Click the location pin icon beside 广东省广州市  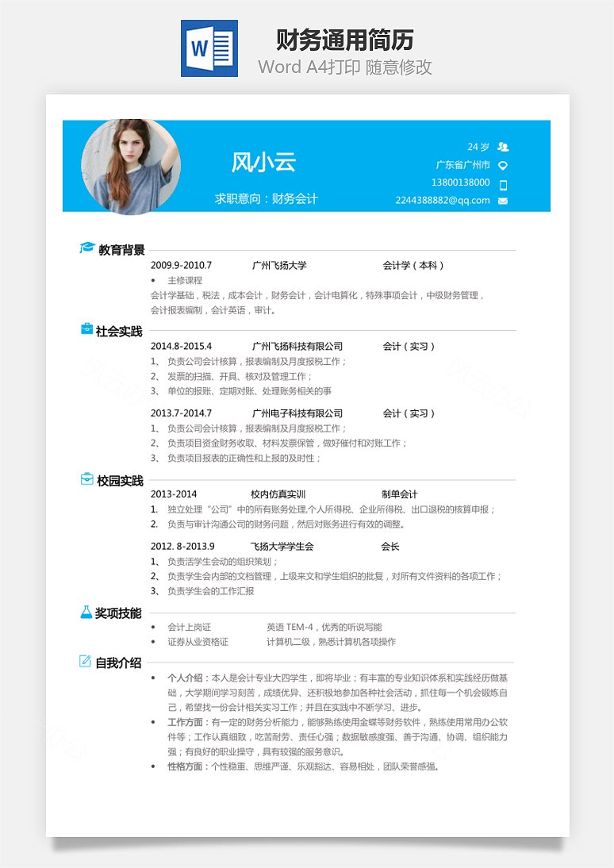pyautogui.click(x=503, y=165)
